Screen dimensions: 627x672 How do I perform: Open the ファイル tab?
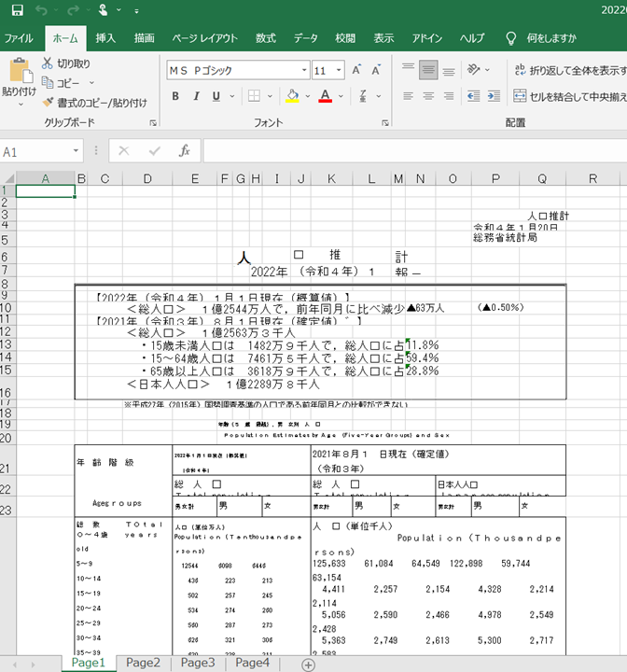coord(19,38)
